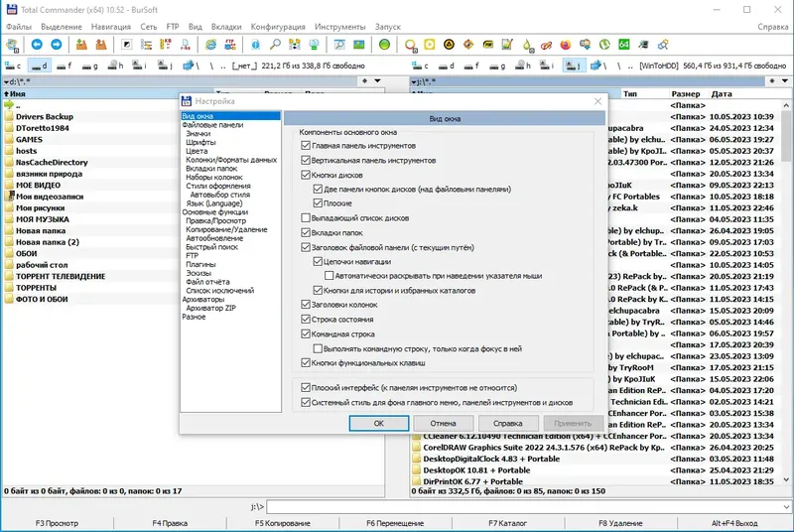
Task: Confirm settings with OK button
Action: (379, 423)
